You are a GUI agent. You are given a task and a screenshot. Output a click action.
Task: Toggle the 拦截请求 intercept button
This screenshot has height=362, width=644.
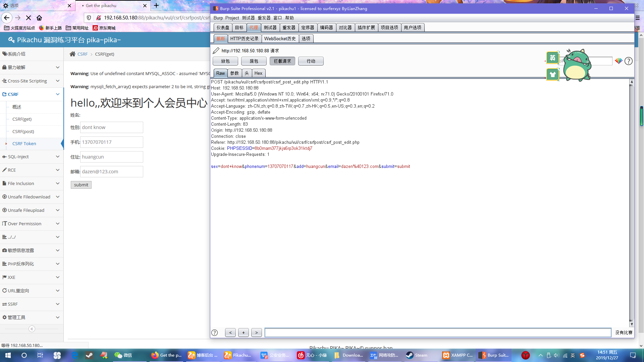[282, 61]
